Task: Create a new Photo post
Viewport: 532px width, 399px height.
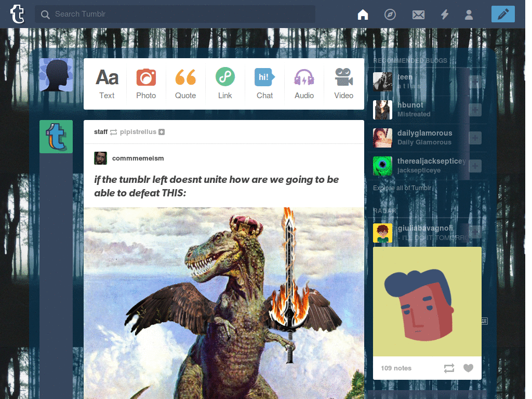Action: [146, 84]
